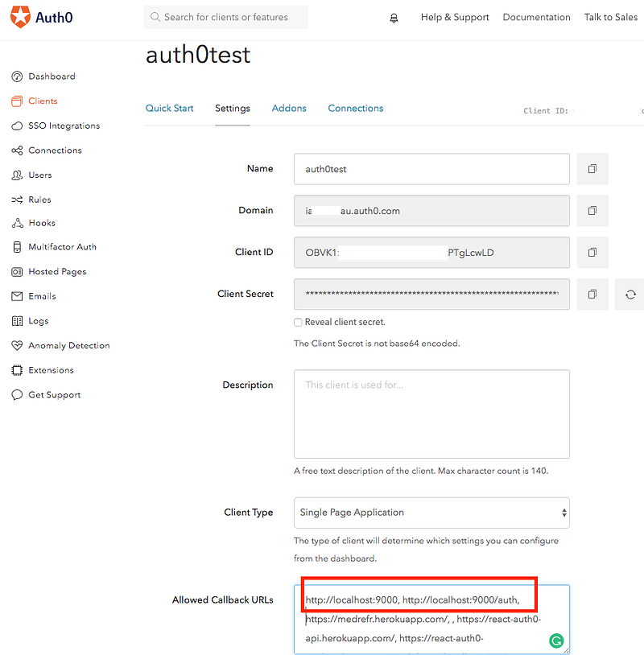
Task: Click the Description text area
Action: [431, 414]
